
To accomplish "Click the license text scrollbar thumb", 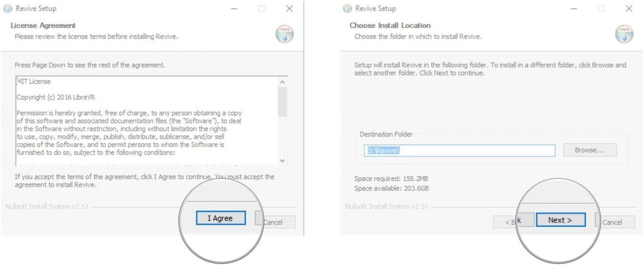I will pyautogui.click(x=282, y=102).
